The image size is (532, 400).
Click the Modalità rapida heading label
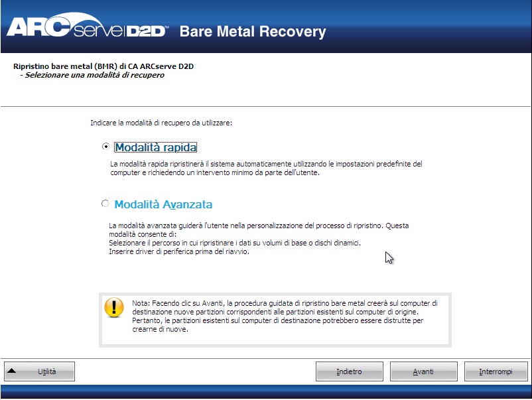click(x=156, y=147)
